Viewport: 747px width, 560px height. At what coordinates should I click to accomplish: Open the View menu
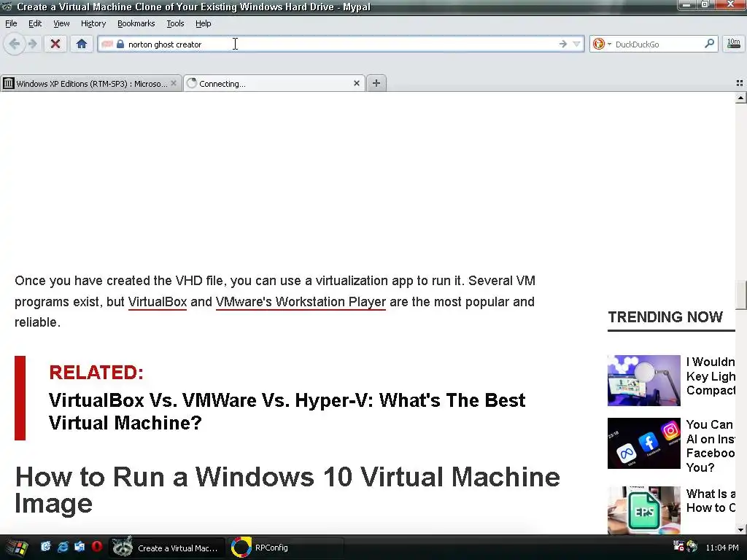pos(61,23)
